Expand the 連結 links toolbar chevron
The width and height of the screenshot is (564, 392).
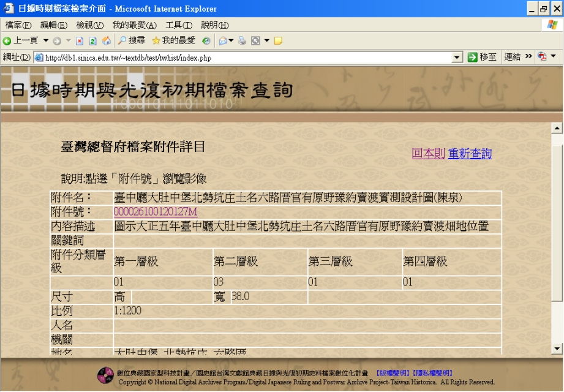(x=528, y=56)
